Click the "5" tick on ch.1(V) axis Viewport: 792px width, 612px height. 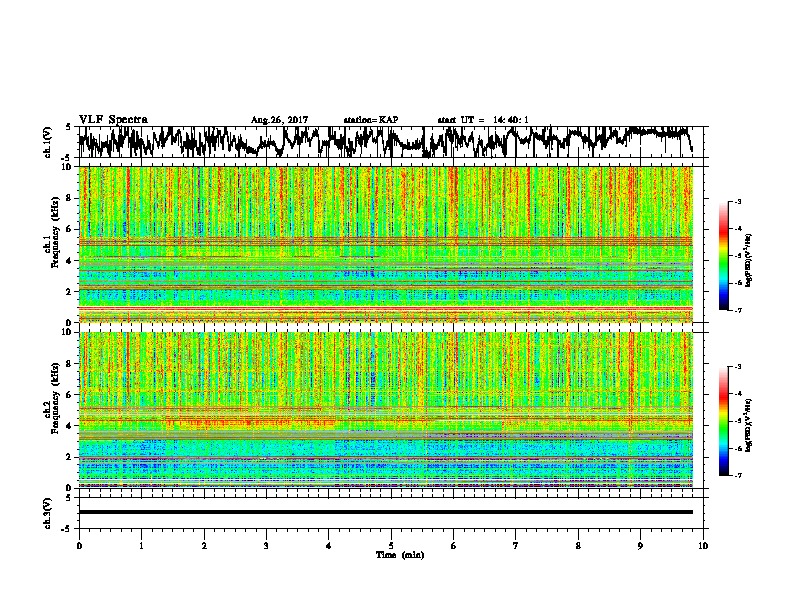(x=69, y=127)
